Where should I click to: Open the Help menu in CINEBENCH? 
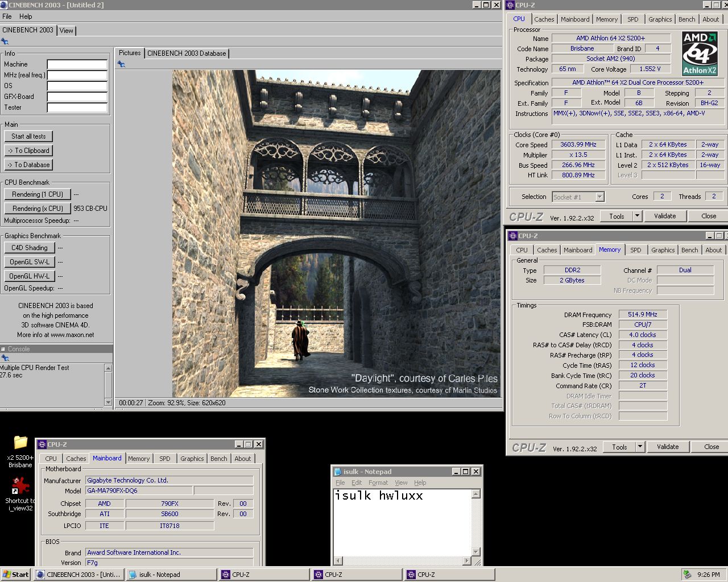coord(26,16)
